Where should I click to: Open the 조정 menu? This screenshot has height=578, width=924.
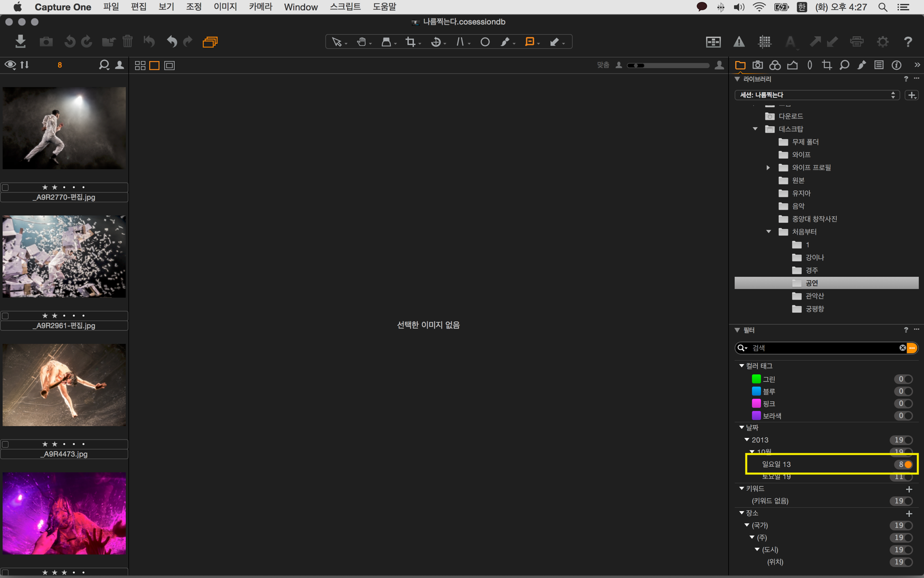coord(193,7)
